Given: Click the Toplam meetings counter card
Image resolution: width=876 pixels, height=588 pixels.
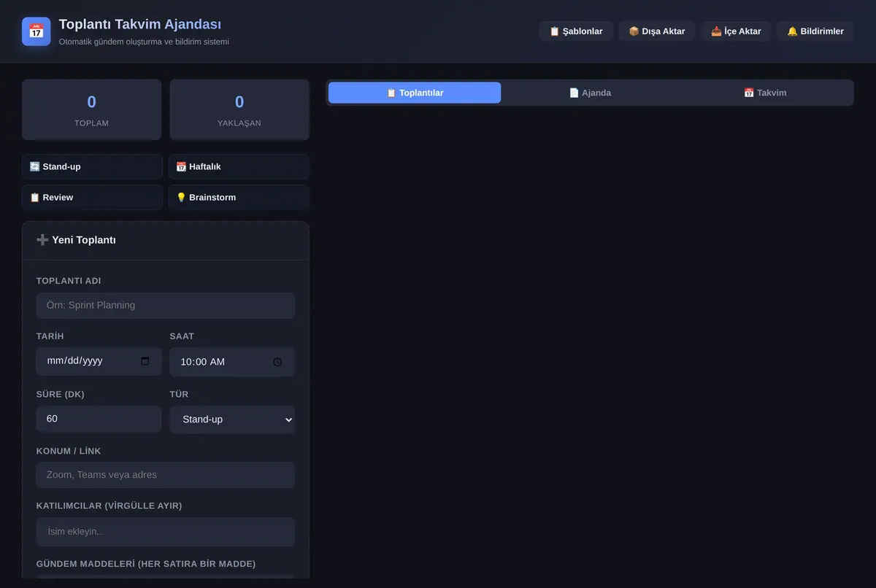Looking at the screenshot, I should (x=92, y=109).
